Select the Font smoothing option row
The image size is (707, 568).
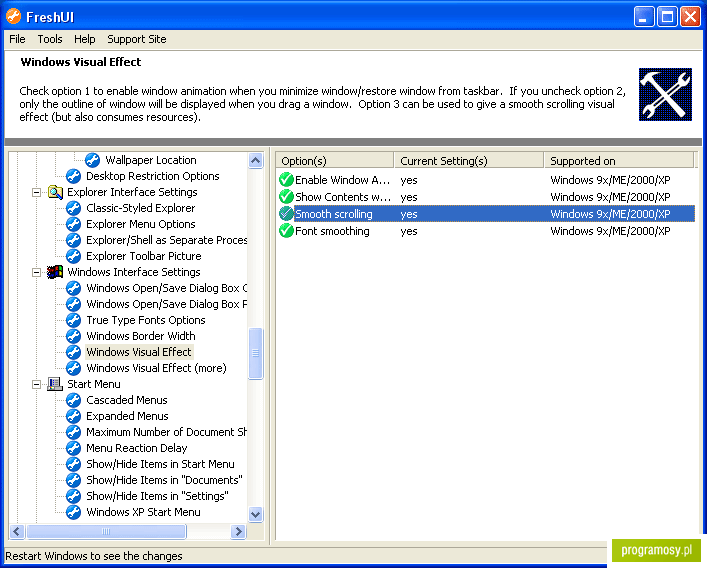(x=485, y=231)
